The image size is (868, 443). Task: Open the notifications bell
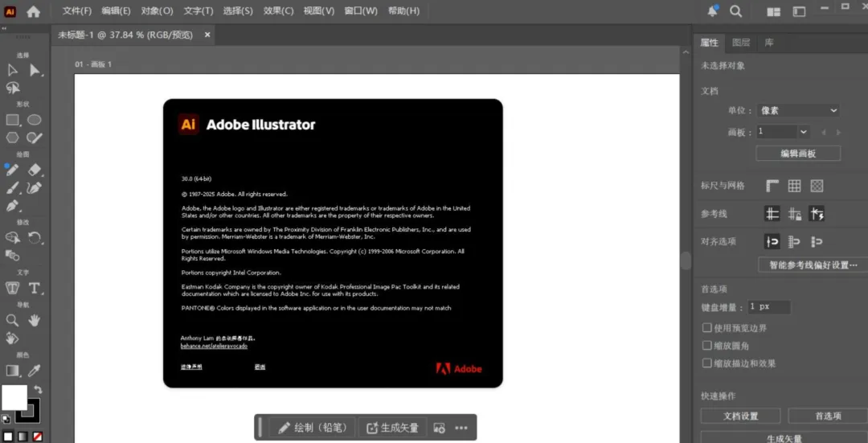point(712,11)
